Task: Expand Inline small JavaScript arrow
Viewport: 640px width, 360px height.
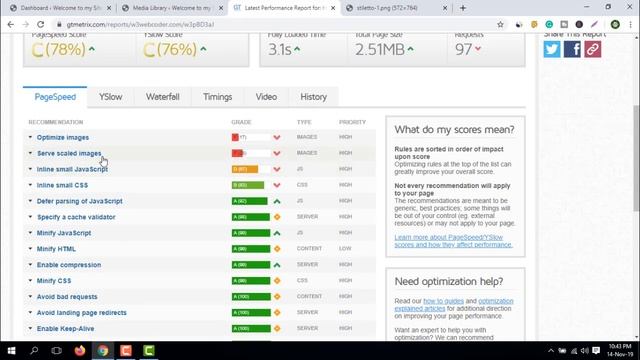Action: [x=30, y=169]
